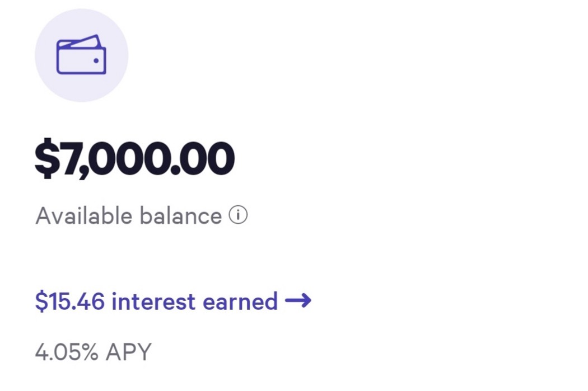Click the word "balance" in gray label
Screen dimensions: 588x391
tap(180, 216)
